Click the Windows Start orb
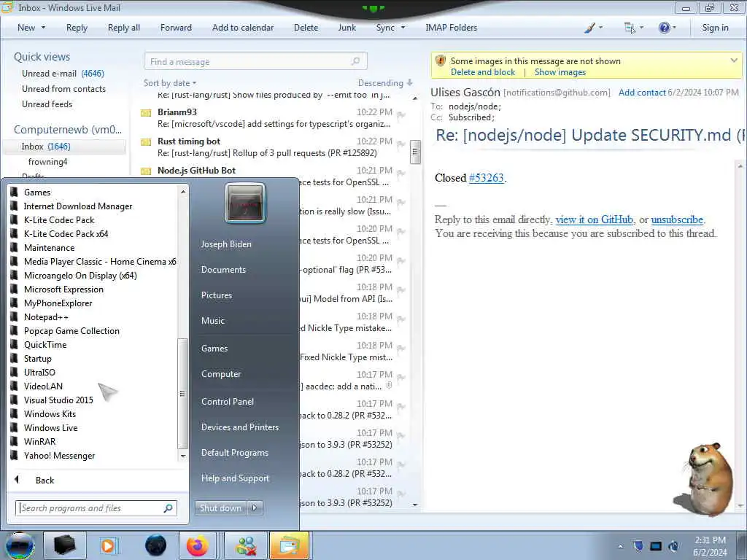Viewport: 747px width, 560px height. (x=20, y=545)
